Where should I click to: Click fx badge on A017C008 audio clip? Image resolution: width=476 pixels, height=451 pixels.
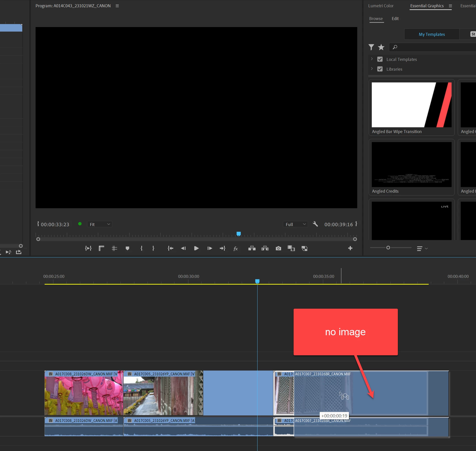tap(51, 421)
